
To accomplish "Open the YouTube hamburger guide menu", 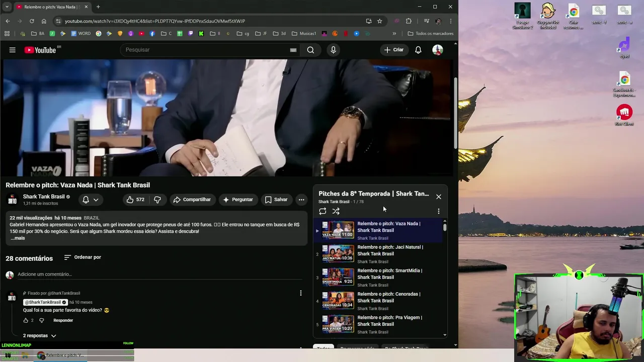I will click(13, 50).
